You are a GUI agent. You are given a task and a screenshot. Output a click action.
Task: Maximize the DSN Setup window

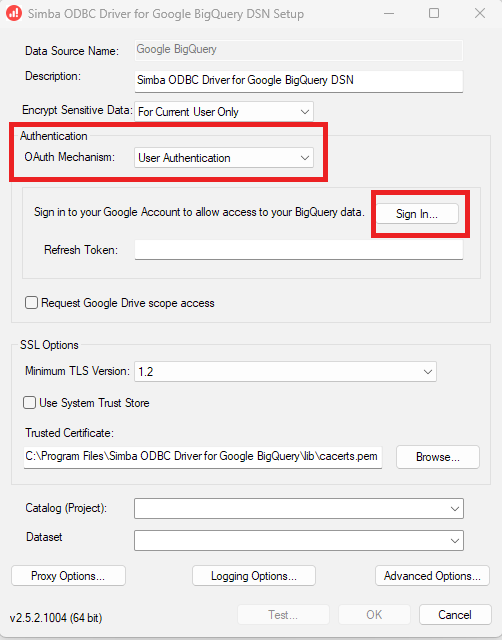tap(434, 13)
